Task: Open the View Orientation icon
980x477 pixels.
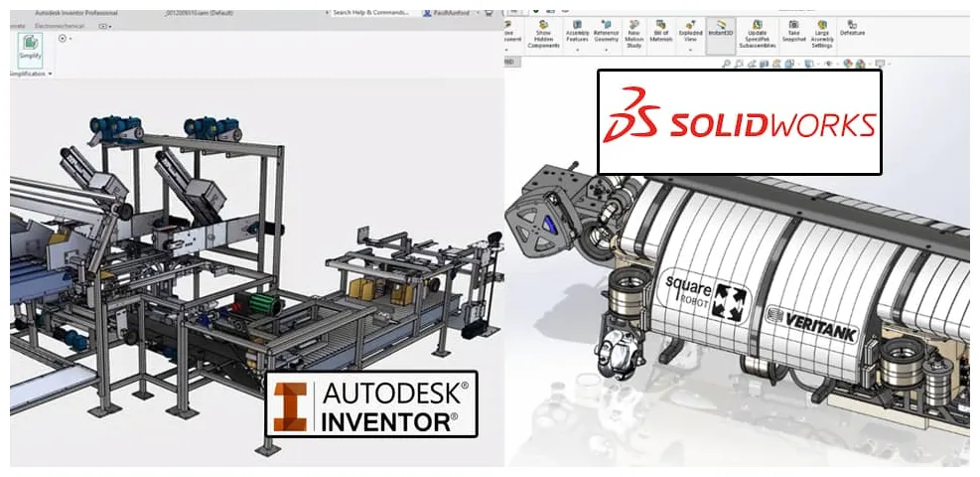Action: tap(788, 64)
